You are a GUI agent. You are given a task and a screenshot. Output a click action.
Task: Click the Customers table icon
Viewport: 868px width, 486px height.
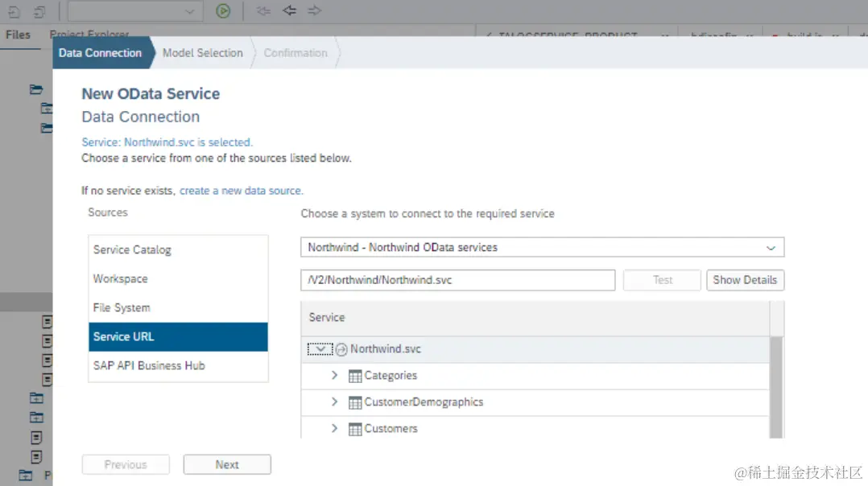355,429
